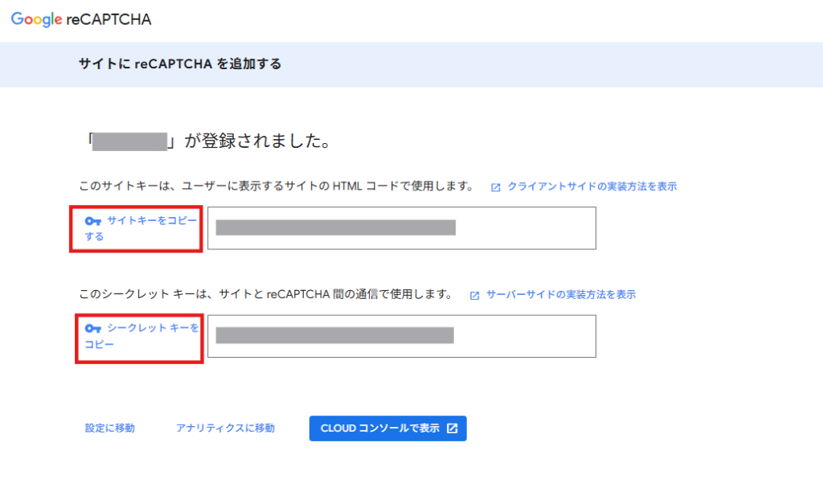The image size is (823, 504).
Task: Open the サーバーサイドの実装方法を表示 link
Action: (x=560, y=294)
